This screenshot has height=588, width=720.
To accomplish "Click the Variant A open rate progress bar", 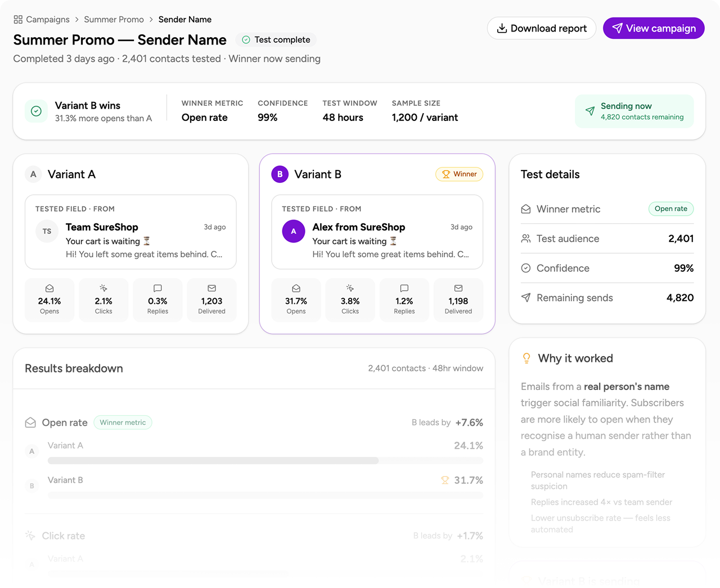I will pos(213,460).
